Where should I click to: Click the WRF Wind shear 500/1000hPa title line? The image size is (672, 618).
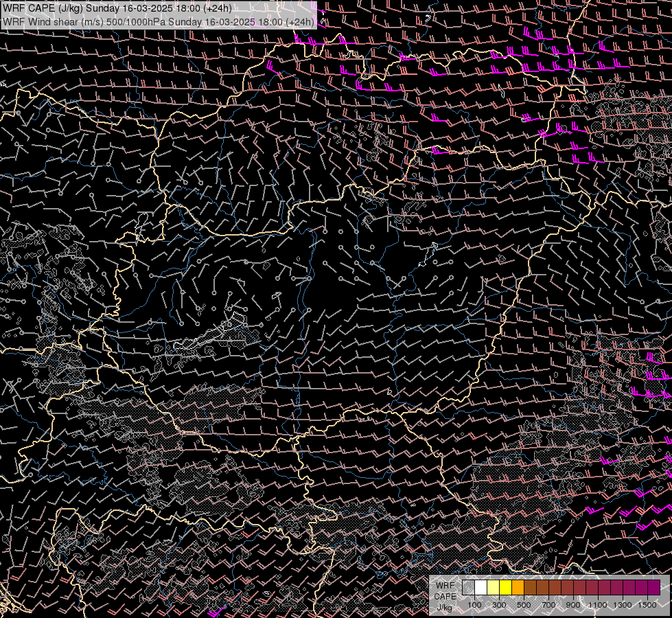(x=159, y=22)
